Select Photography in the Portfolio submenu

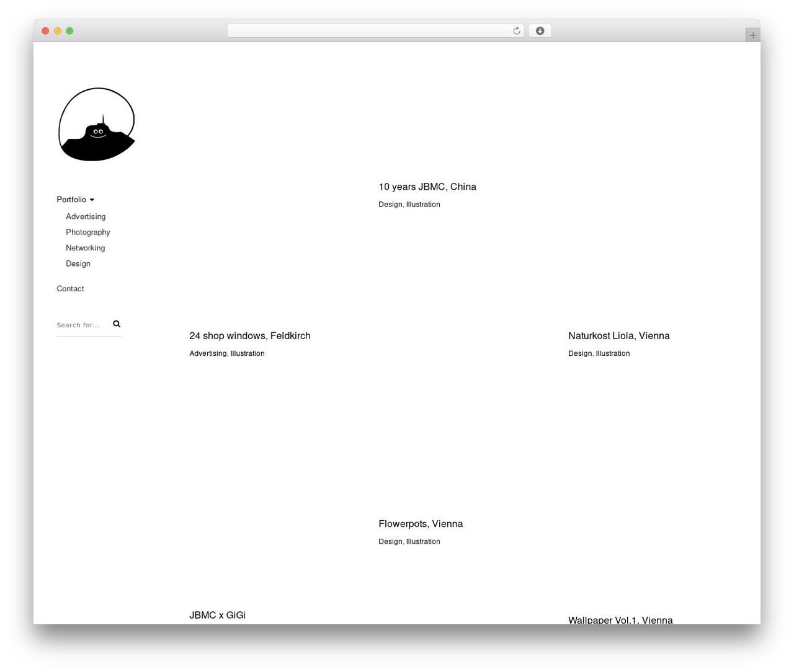pyautogui.click(x=88, y=232)
